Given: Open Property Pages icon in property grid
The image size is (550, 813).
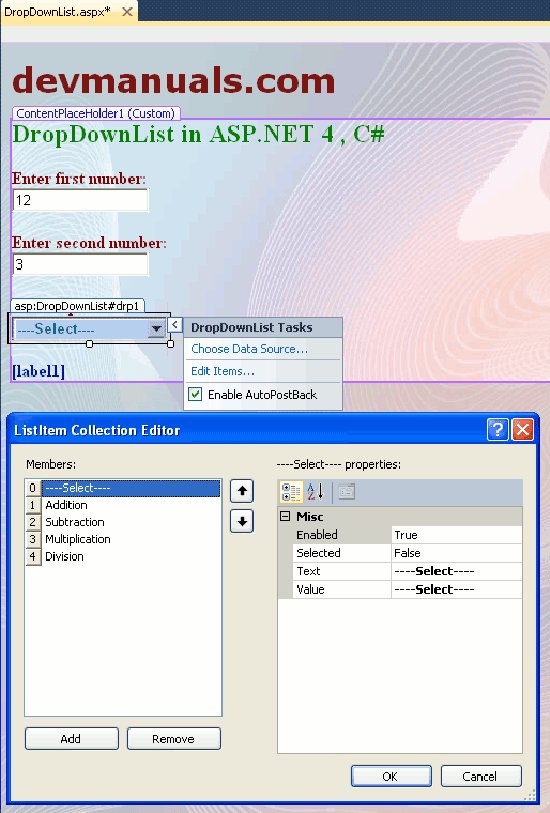Looking at the screenshot, I should 347,492.
